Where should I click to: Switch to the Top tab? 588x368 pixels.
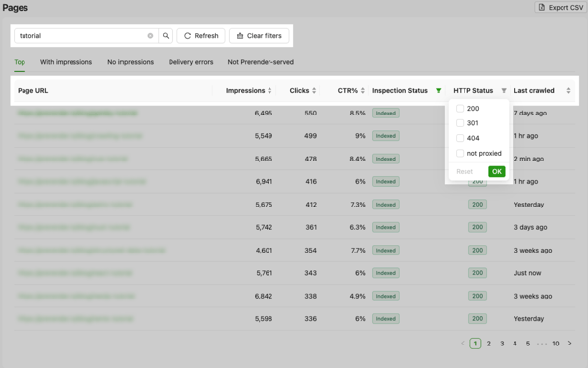point(20,62)
